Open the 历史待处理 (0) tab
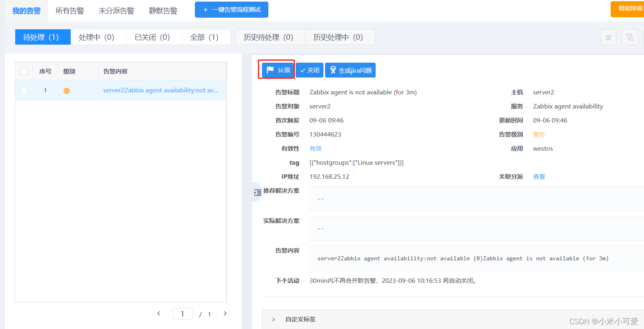Screen dimensions: 644x329 (270, 37)
